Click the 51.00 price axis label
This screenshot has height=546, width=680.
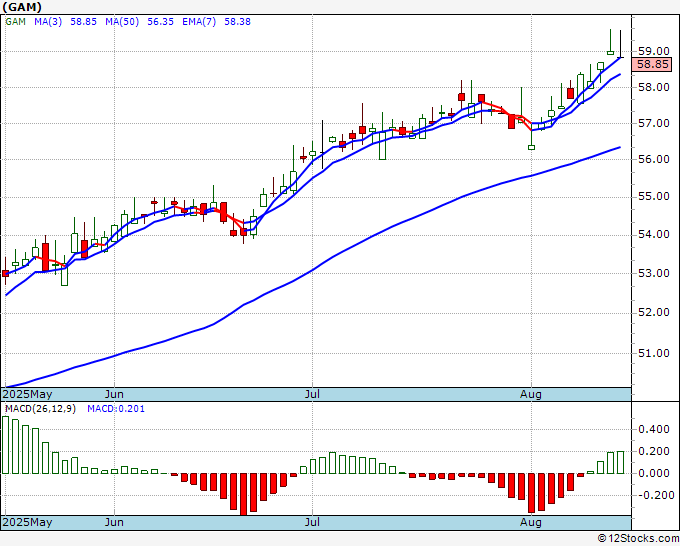(x=654, y=353)
